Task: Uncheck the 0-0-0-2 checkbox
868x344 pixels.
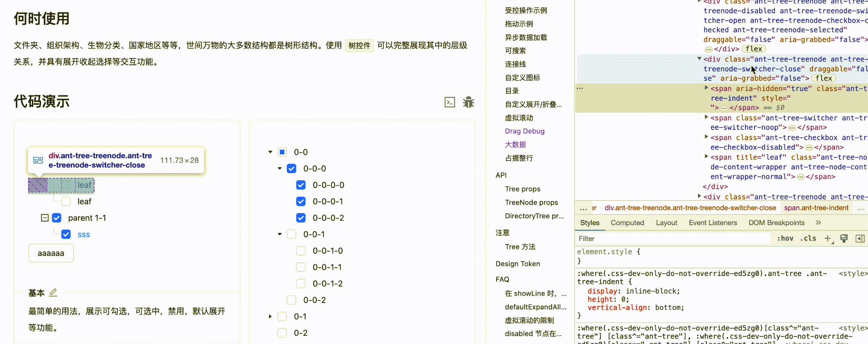Action: [x=301, y=218]
